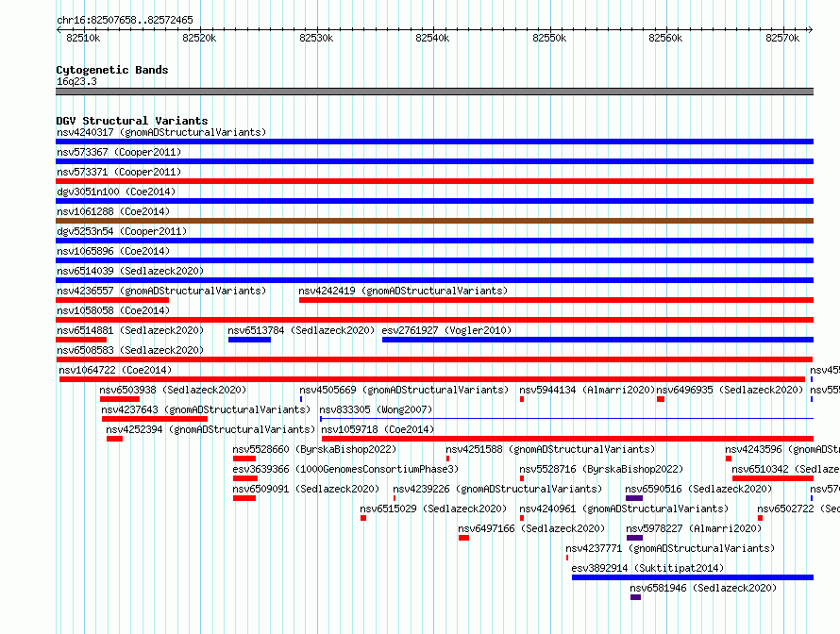Click the red bar under nsv6514881

click(81, 340)
